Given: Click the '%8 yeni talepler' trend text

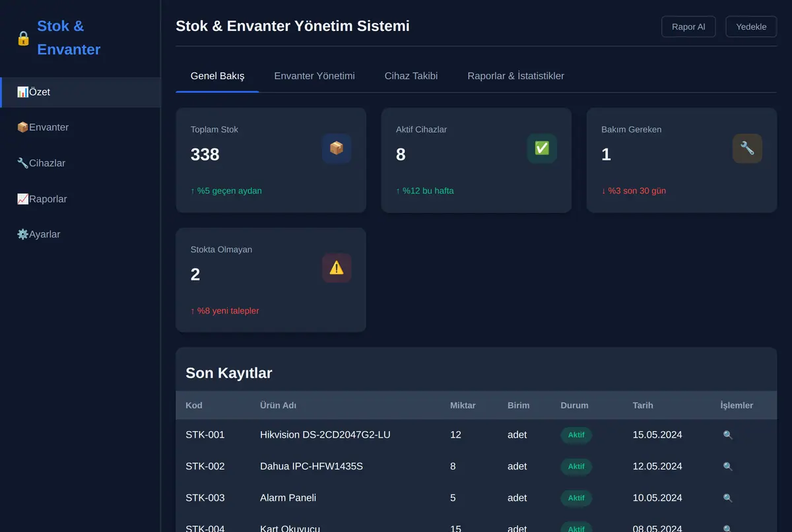Looking at the screenshot, I should tap(225, 311).
